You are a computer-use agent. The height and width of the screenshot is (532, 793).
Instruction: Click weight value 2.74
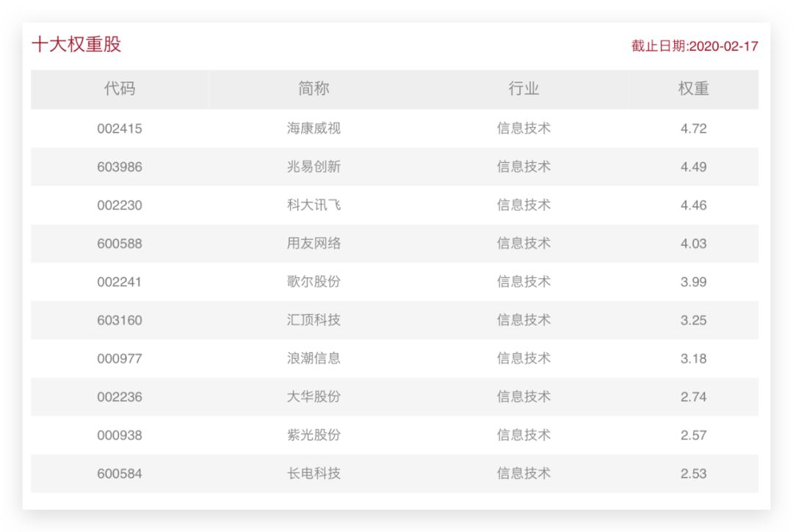pos(693,397)
